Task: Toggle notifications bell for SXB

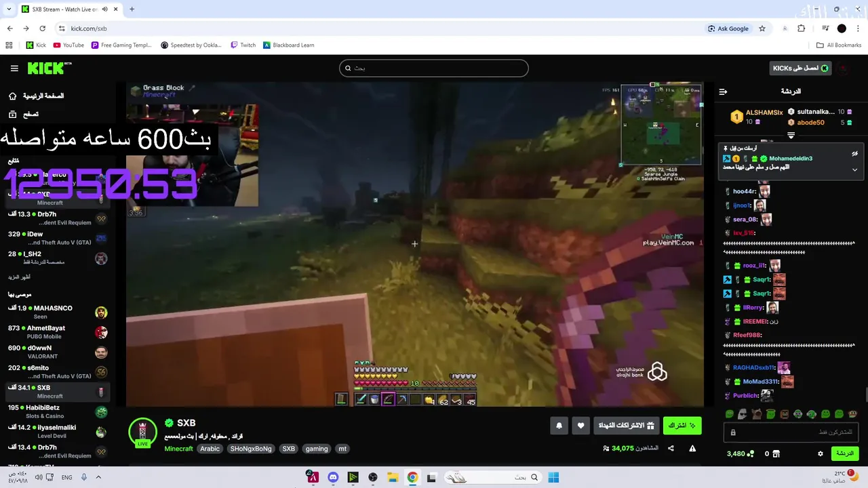Action: pyautogui.click(x=559, y=426)
